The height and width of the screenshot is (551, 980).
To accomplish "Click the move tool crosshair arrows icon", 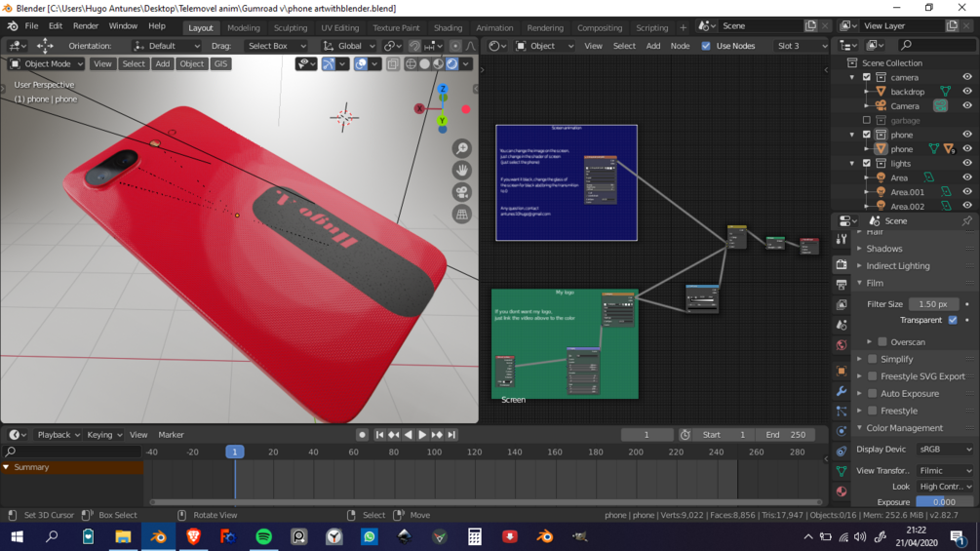I will tap(45, 46).
